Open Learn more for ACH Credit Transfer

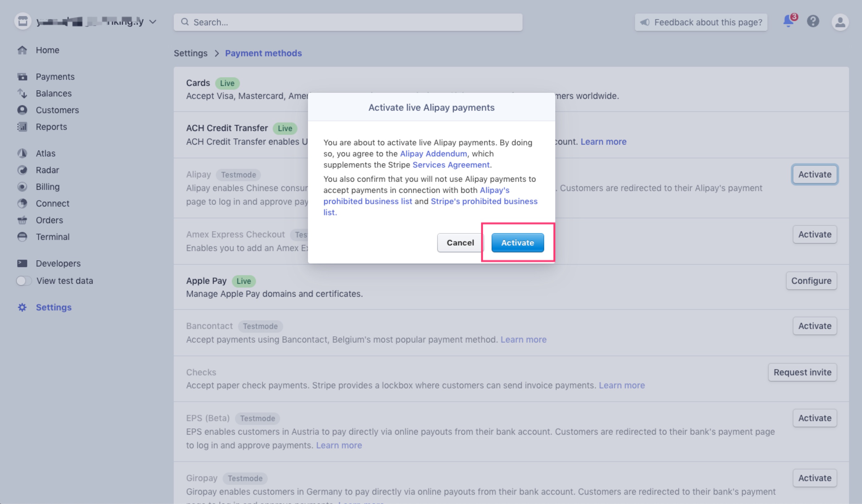tap(604, 142)
